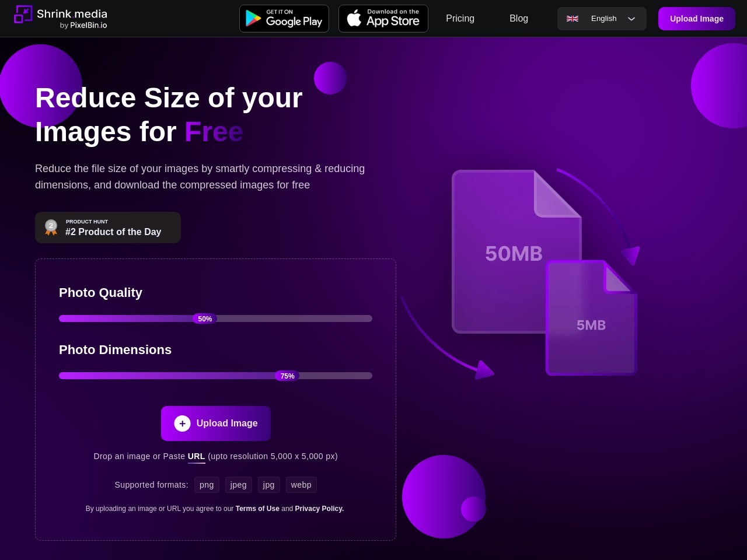747x560 pixels.
Task: Go to the Blog page
Action: click(519, 19)
